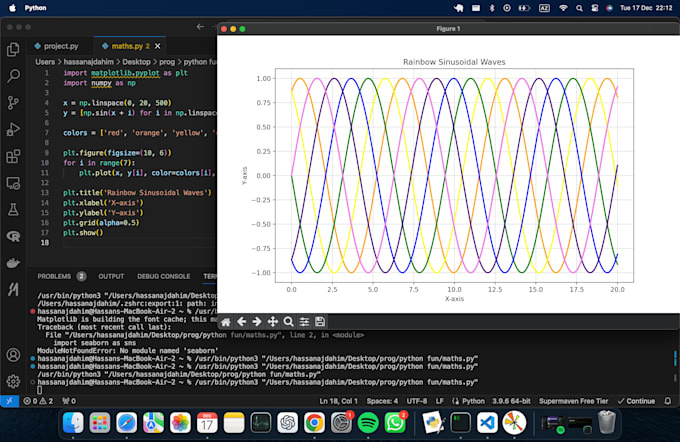Go back to previous plot view
Viewport: 680px width, 442px height.
[242, 322]
